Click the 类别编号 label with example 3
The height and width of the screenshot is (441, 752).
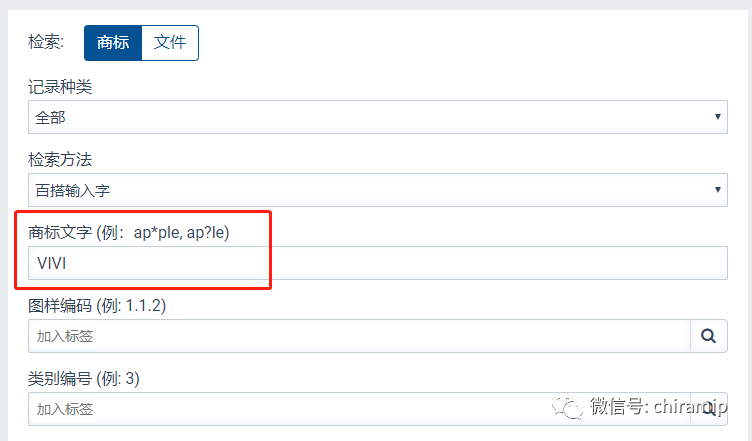(x=89, y=378)
